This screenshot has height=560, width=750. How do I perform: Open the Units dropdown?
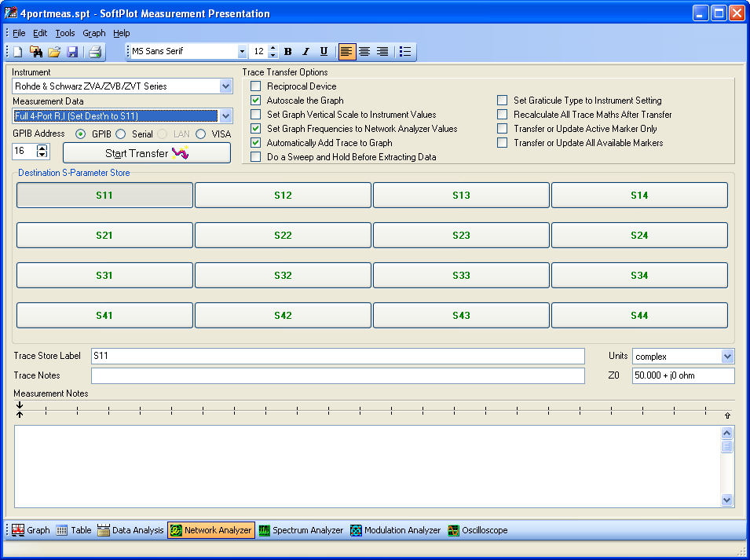tap(726, 357)
